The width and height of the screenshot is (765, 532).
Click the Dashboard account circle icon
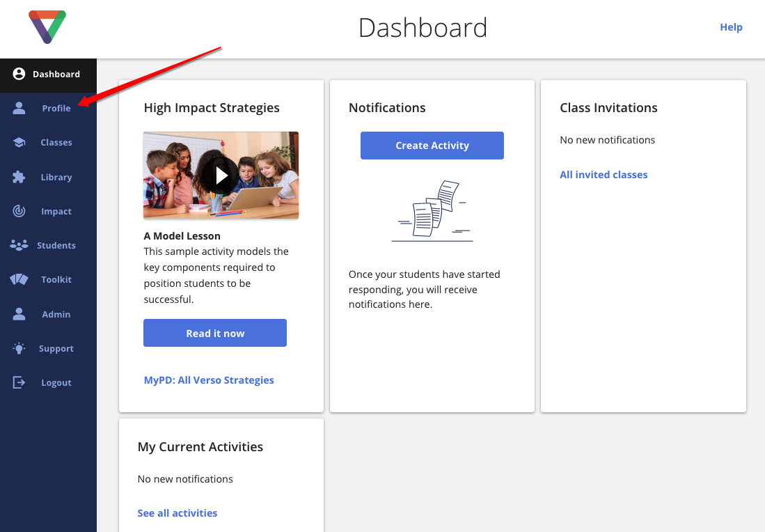tap(19, 74)
